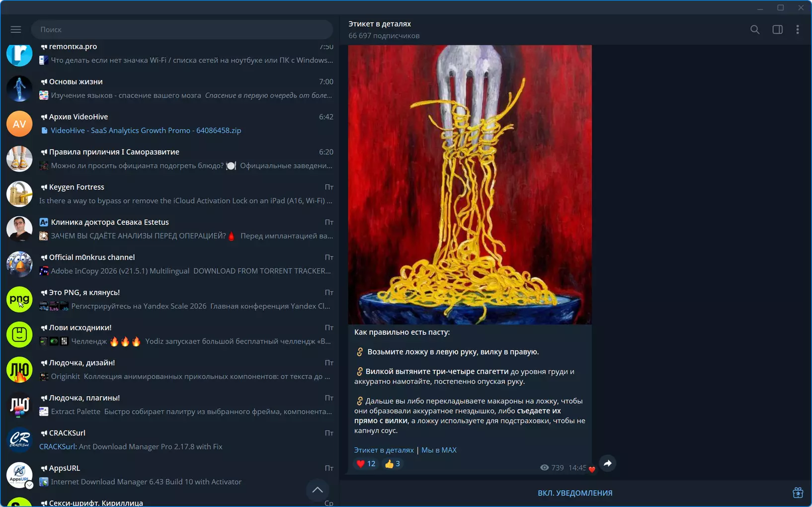
Task: Open the spaghetti fork painting image
Action: point(470,184)
